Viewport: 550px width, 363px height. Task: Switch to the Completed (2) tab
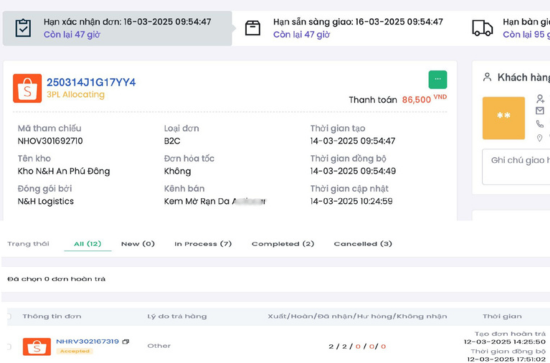(x=283, y=244)
